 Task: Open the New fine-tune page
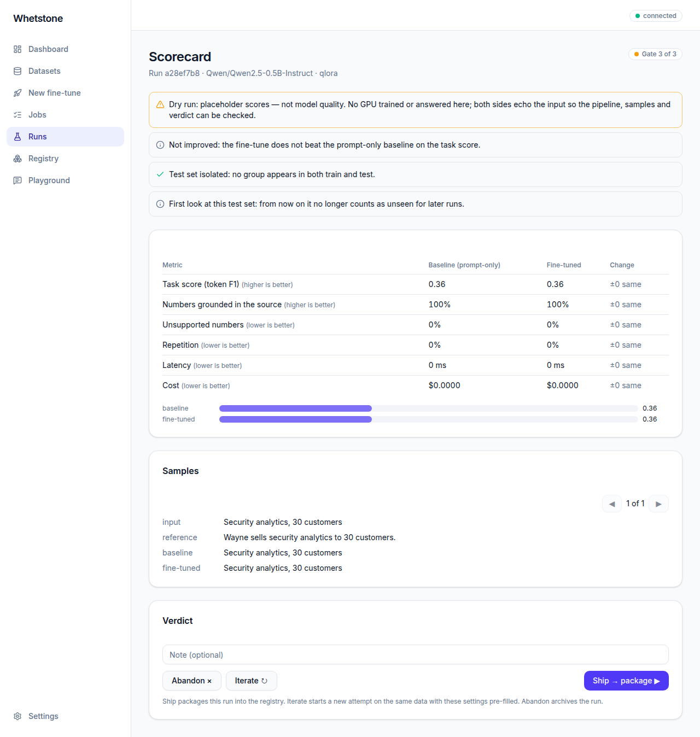(x=66, y=93)
